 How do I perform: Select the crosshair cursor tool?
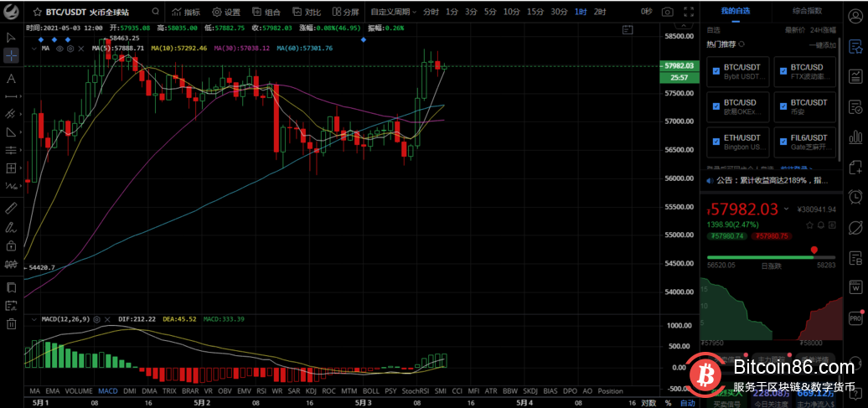pos(11,56)
